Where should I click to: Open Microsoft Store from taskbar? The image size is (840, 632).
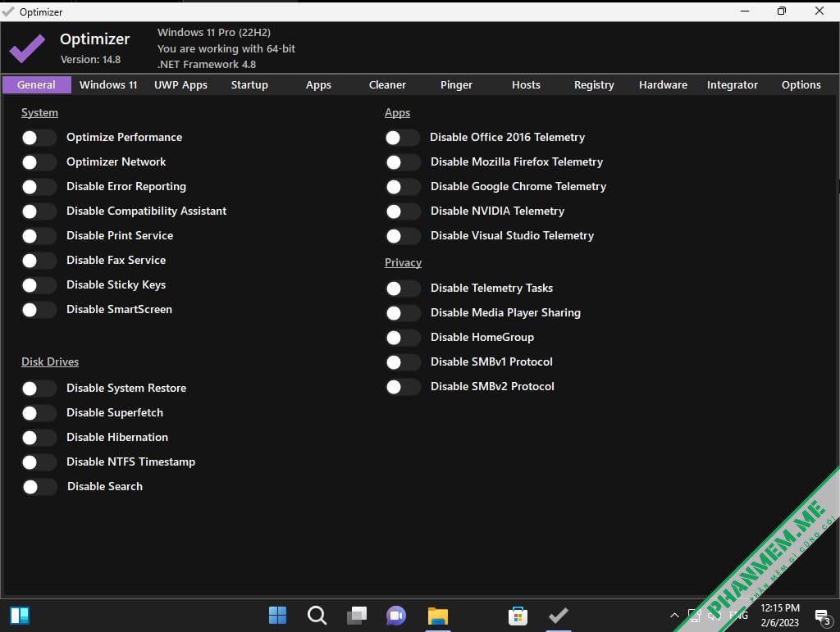tap(518, 616)
